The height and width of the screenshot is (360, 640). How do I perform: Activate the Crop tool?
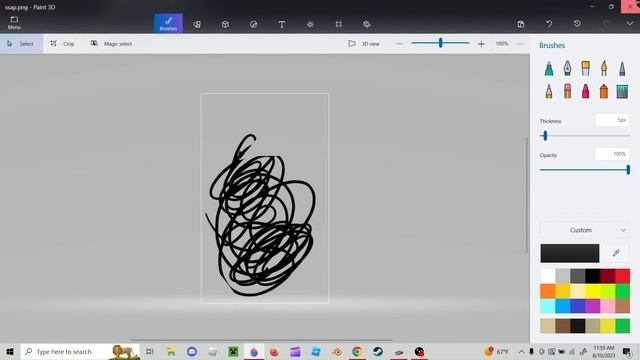62,44
